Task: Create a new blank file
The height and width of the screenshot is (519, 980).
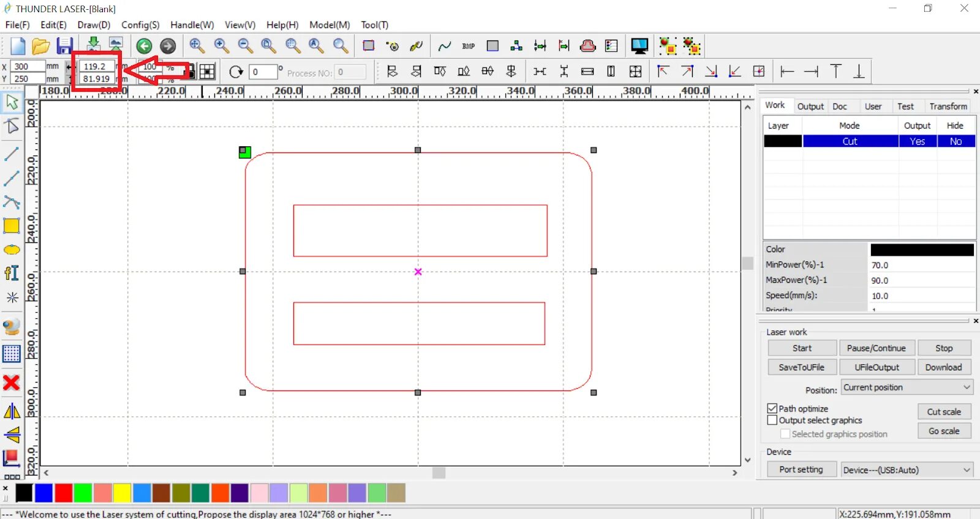Action: (18, 46)
